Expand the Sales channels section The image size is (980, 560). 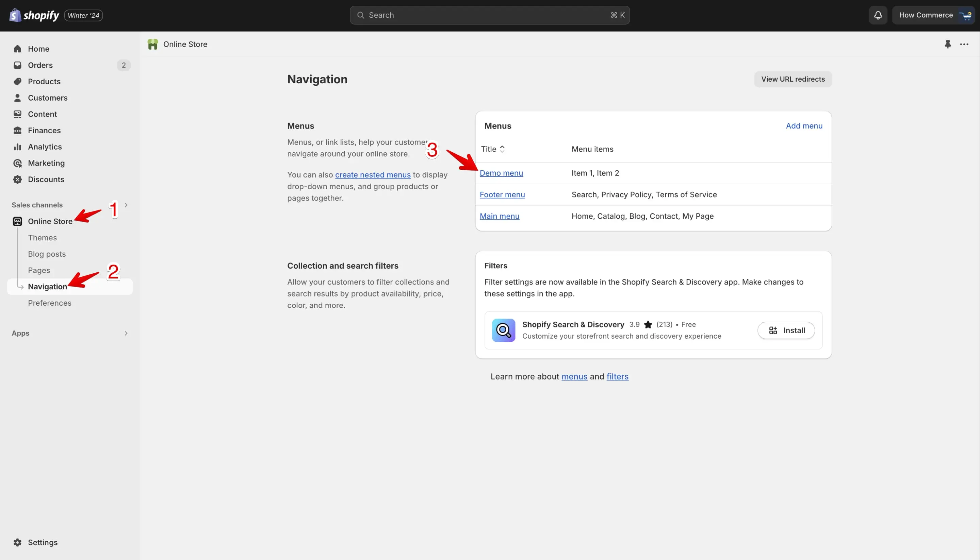click(x=126, y=205)
